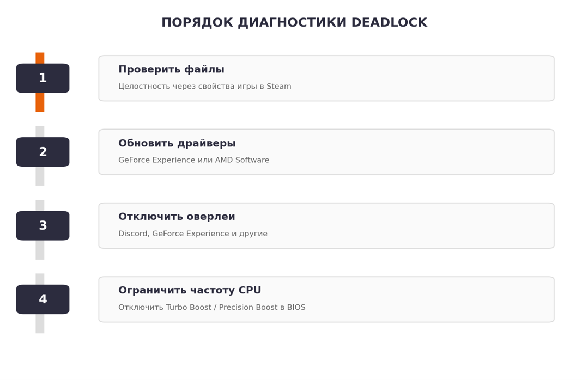Select the heading "Ограничить частоту CPU"
This screenshot has height=380, width=588.
pos(190,290)
